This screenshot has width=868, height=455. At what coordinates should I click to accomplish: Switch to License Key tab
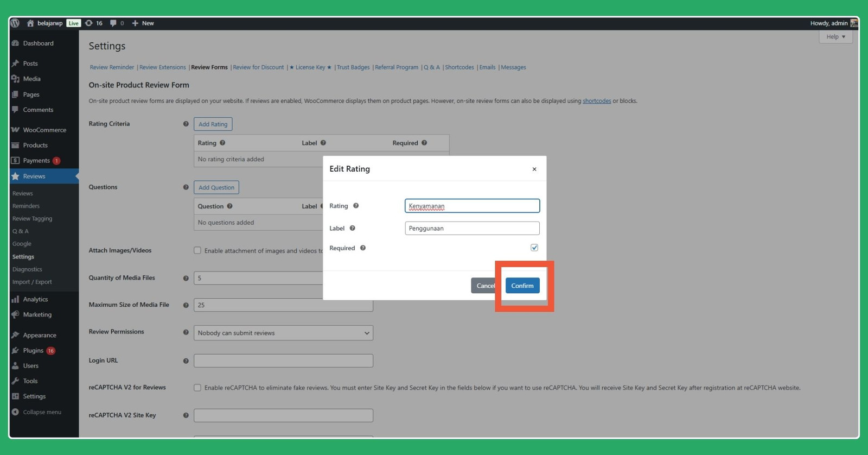[310, 67]
